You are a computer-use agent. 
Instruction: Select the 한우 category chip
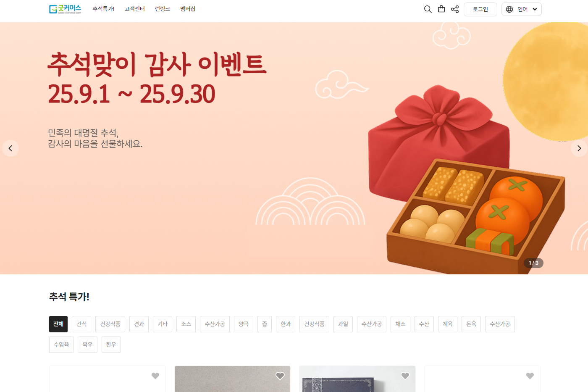(x=111, y=345)
